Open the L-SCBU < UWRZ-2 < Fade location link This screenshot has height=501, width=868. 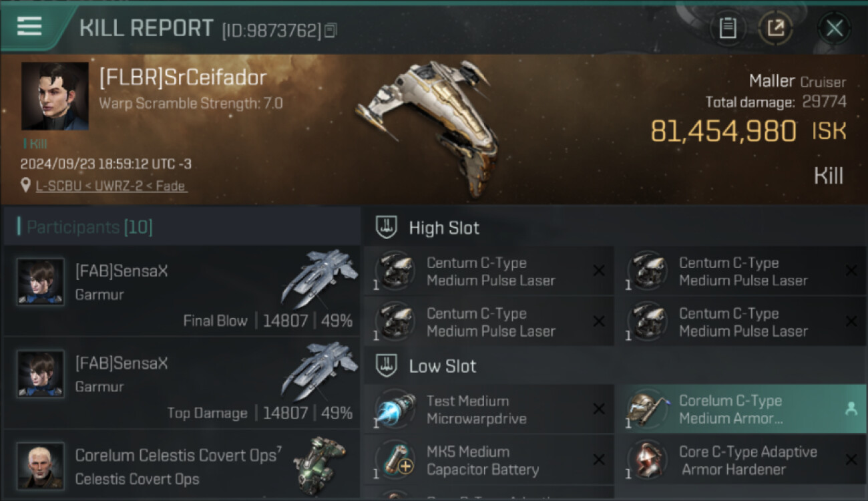[112, 186]
